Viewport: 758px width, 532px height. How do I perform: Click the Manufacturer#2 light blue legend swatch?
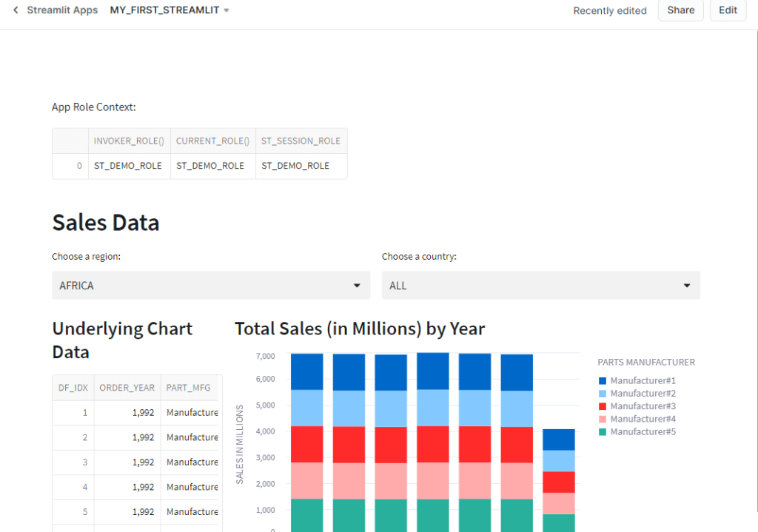click(x=603, y=394)
